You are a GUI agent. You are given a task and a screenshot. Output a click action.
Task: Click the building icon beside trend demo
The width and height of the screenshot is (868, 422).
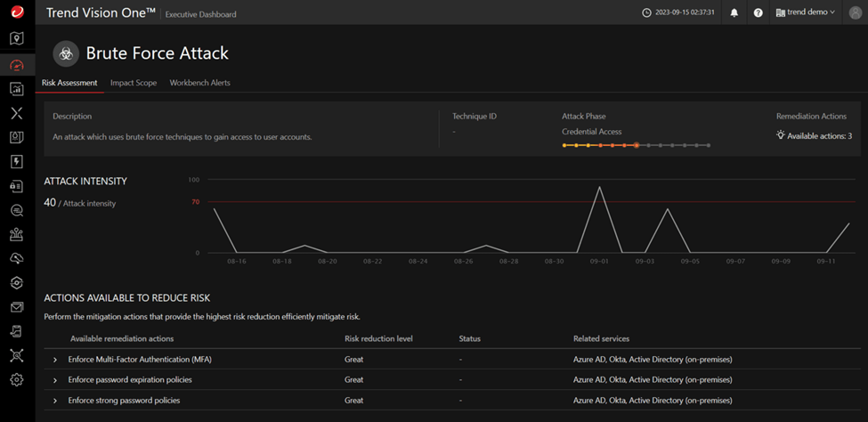[781, 12]
